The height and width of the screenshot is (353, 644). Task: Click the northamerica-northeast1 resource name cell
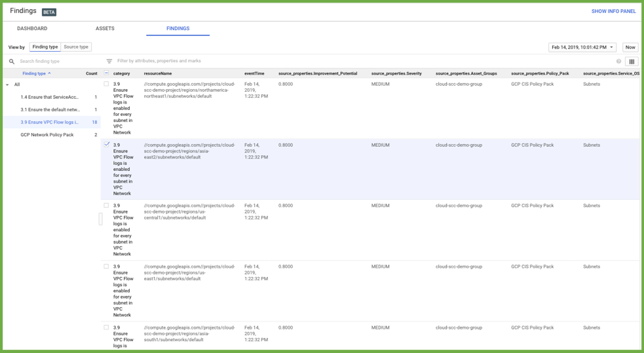[189, 90]
